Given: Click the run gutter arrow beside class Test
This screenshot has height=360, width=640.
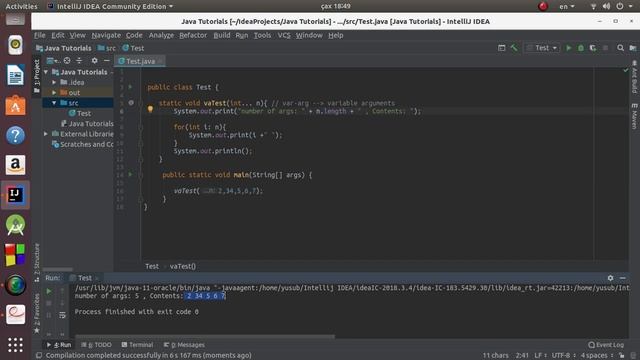Looking at the screenshot, I should pyautogui.click(x=131, y=87).
